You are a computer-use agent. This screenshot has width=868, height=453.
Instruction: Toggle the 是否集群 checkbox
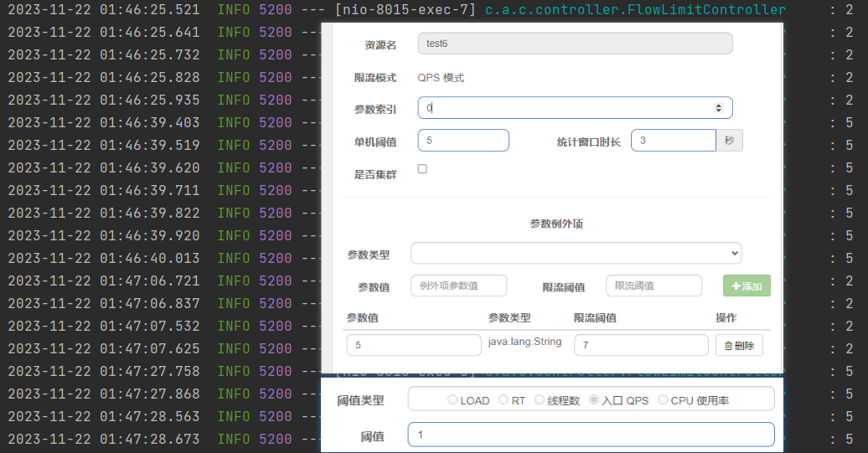[422, 169]
